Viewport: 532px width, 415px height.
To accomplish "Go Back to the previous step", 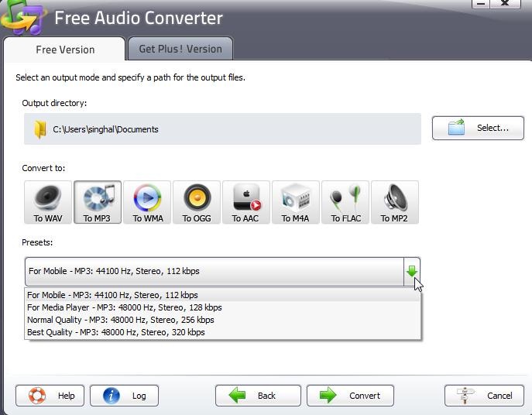I will point(258,396).
